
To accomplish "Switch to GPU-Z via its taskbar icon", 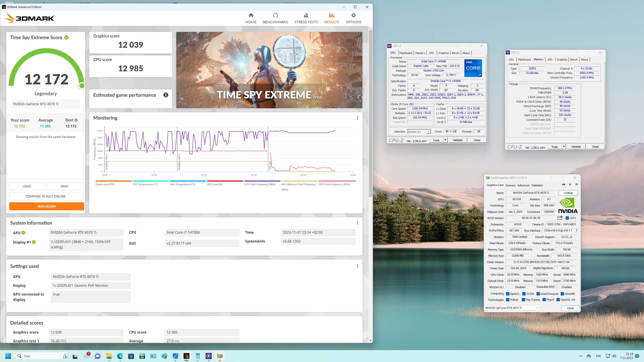I will (x=220, y=356).
